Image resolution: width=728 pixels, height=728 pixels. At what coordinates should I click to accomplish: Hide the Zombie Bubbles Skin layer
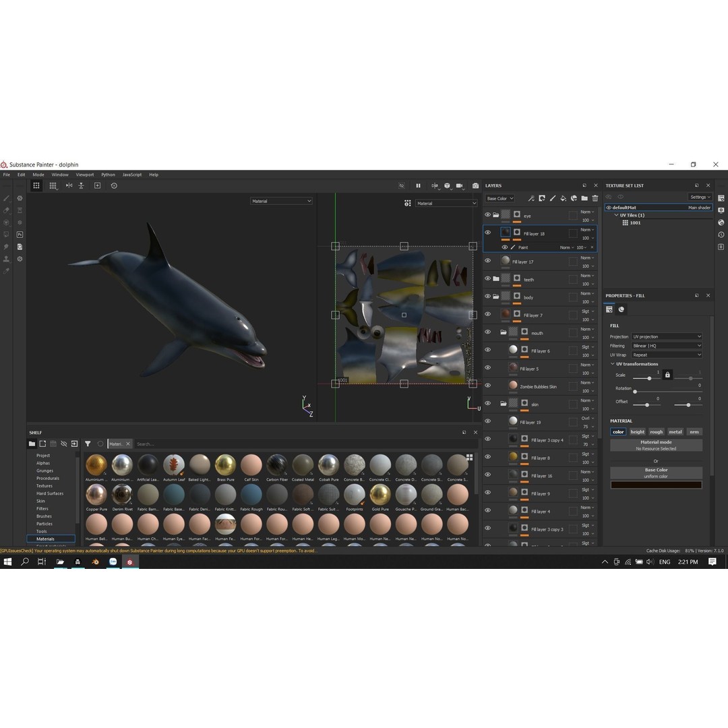coord(487,386)
